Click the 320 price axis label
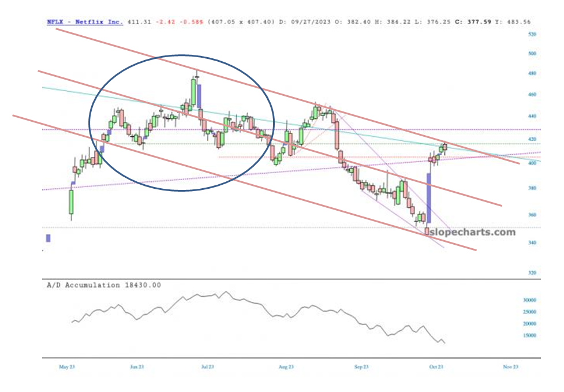Screen dimensions: 564x392 pyautogui.click(x=532, y=272)
